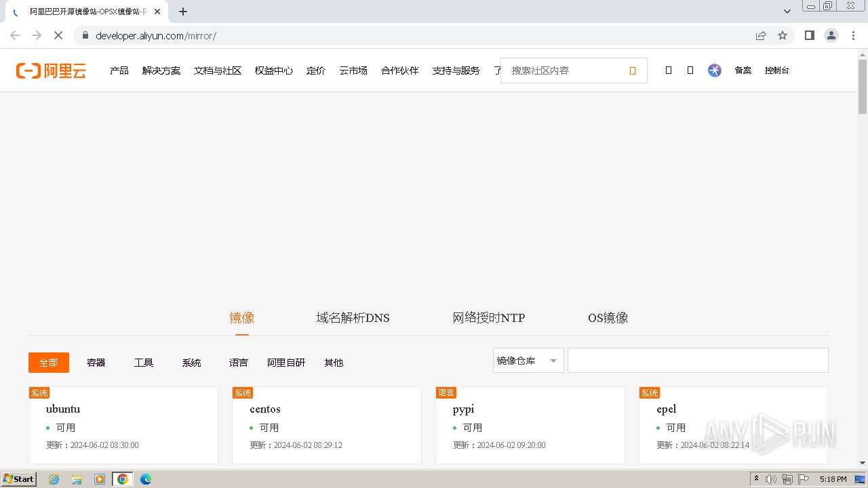Select the 工具 filter

point(144,363)
